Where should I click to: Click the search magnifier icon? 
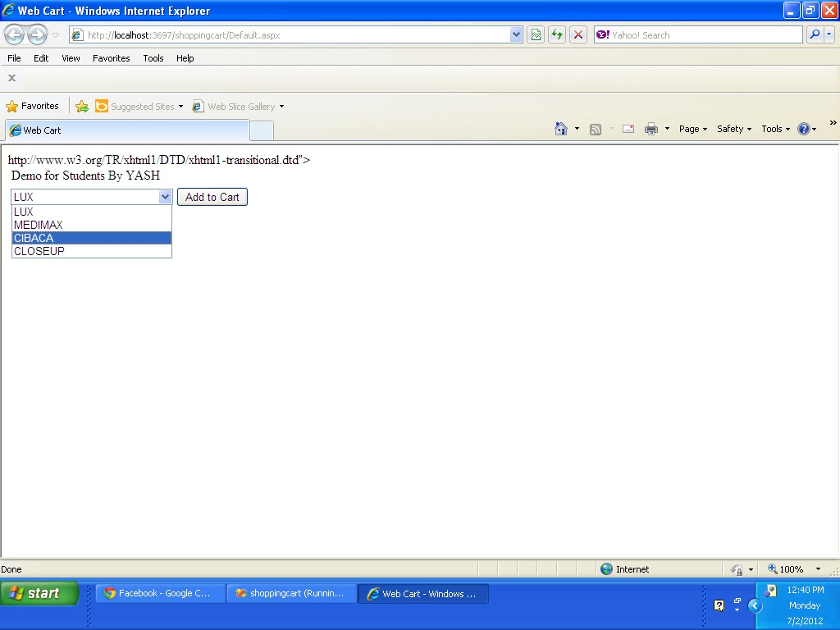(815, 35)
